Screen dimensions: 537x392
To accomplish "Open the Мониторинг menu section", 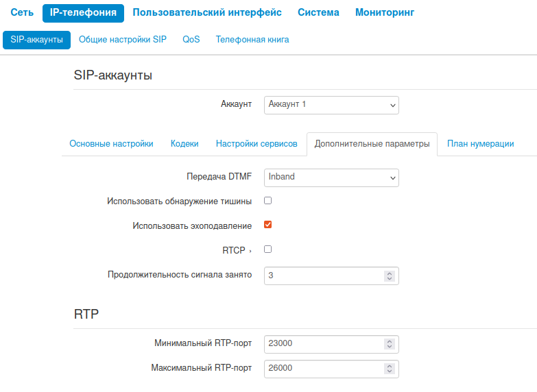I will point(385,12).
